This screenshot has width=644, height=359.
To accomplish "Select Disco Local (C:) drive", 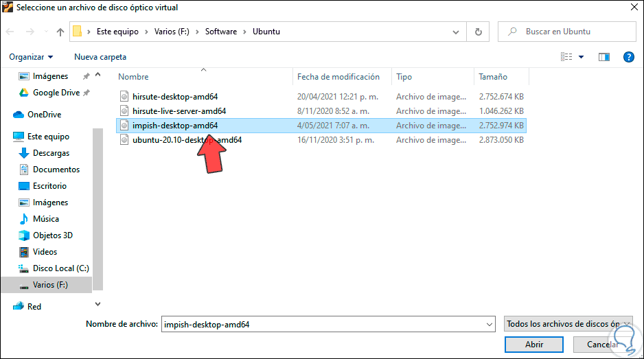I will (61, 268).
